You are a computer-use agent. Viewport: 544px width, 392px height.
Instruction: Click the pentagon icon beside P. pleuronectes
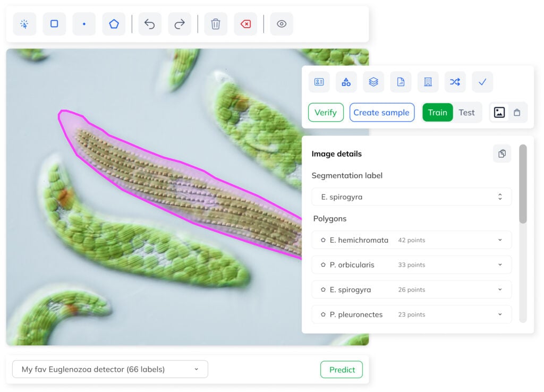[323, 314]
